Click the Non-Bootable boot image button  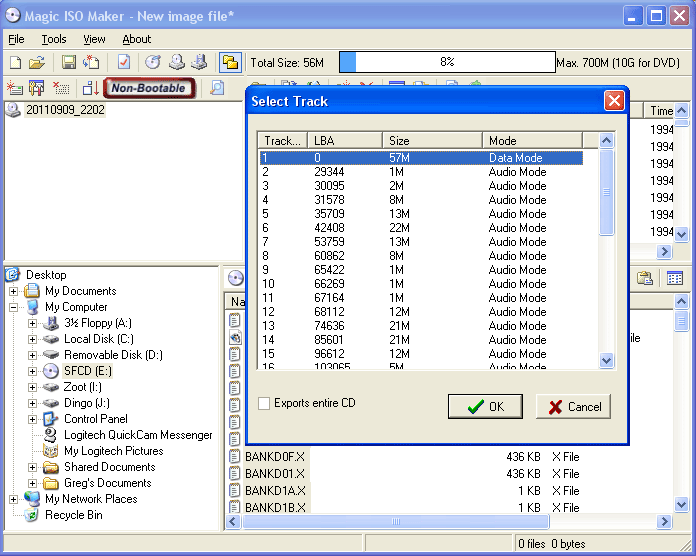[x=148, y=88]
